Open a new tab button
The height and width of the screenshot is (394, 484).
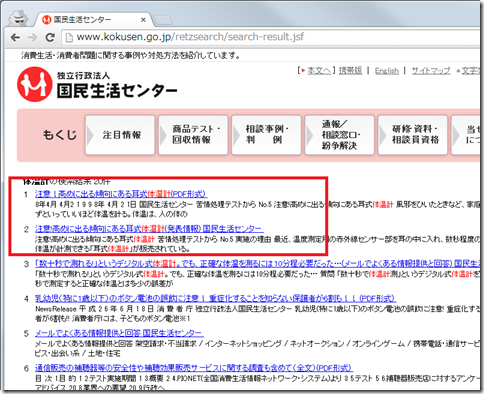tap(163, 20)
